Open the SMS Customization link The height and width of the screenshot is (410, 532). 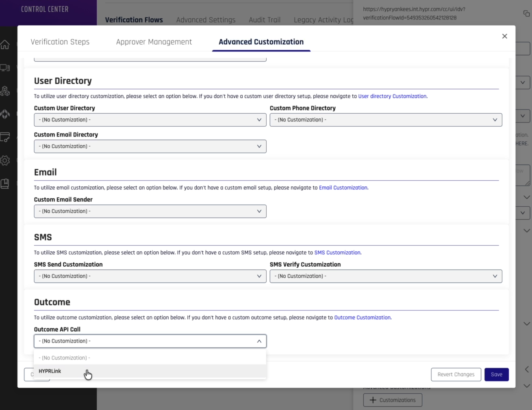click(x=337, y=252)
